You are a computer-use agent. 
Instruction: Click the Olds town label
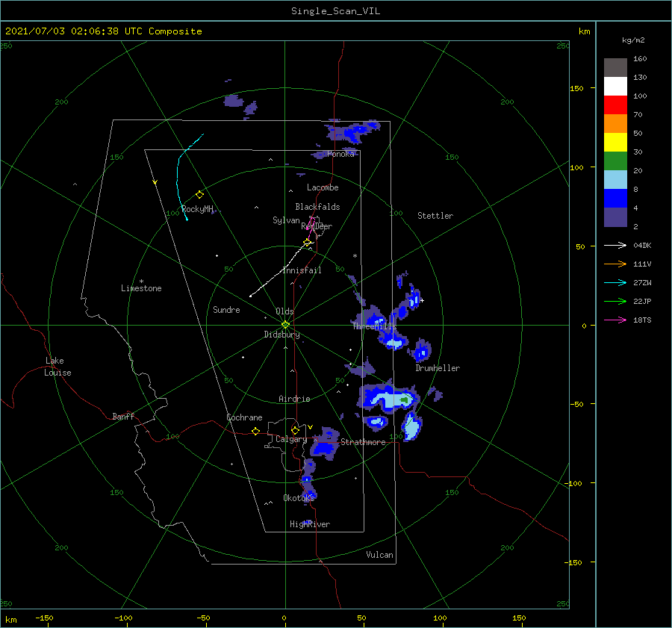[284, 311]
